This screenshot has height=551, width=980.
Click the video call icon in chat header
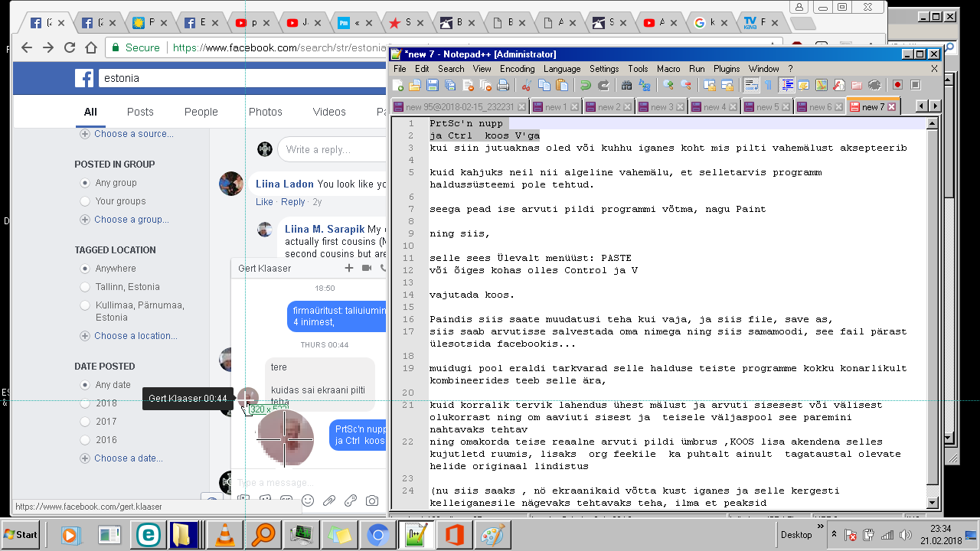367,268
